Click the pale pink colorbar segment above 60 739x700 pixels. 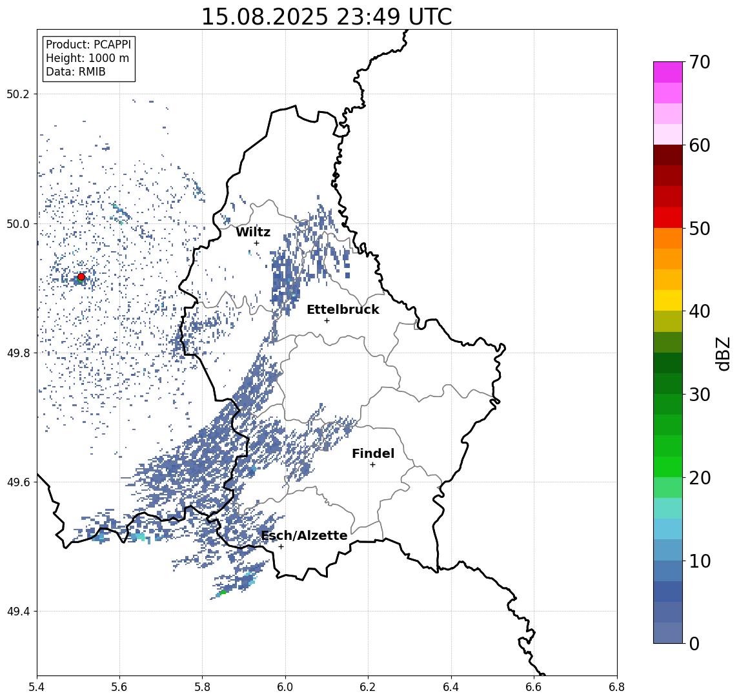[668, 134]
